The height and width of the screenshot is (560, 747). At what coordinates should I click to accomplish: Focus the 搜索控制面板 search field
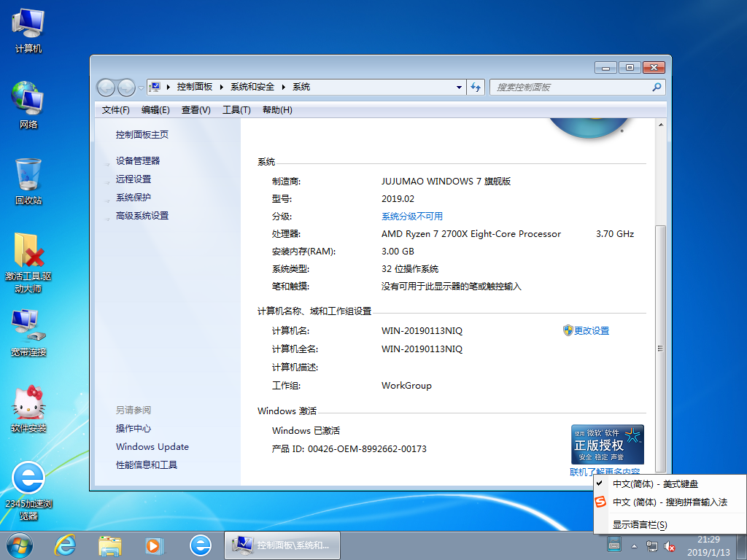pos(572,87)
